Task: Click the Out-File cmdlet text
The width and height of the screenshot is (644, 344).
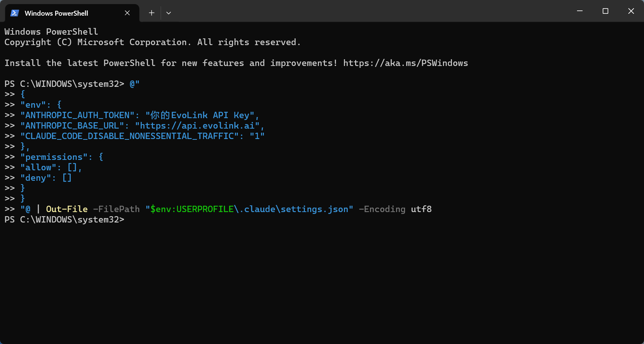Action: point(66,209)
